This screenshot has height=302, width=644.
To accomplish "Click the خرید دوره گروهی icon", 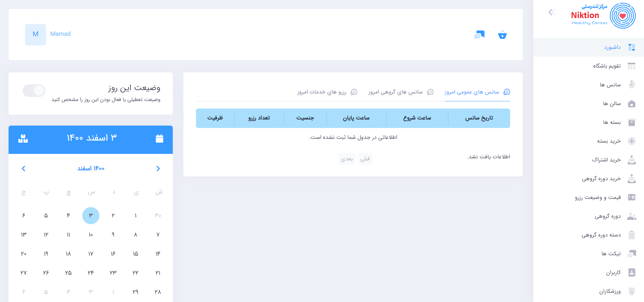I will pyautogui.click(x=632, y=178).
